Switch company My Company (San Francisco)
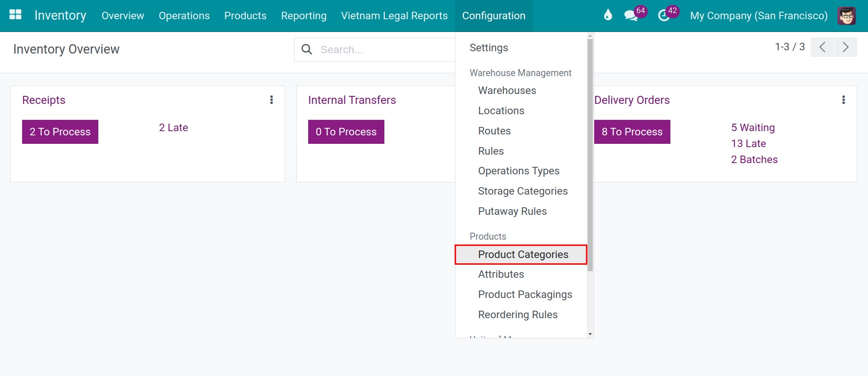This screenshot has height=376, width=868. [759, 16]
